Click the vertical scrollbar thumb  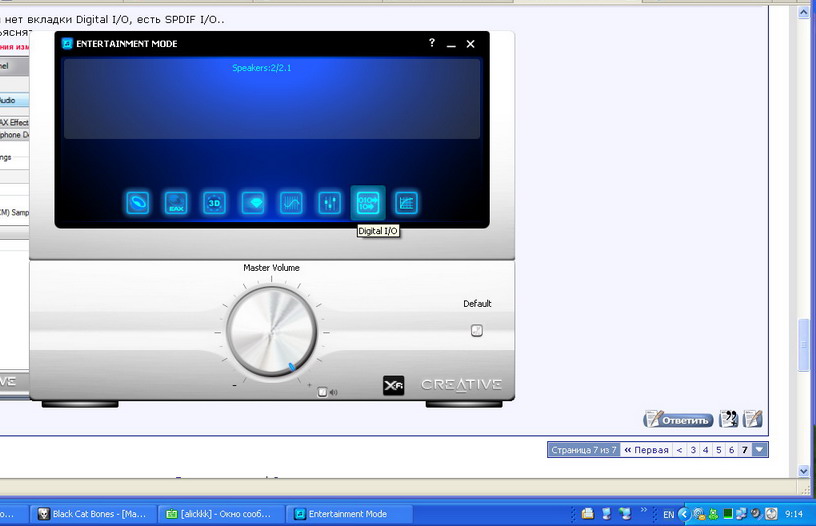point(804,344)
